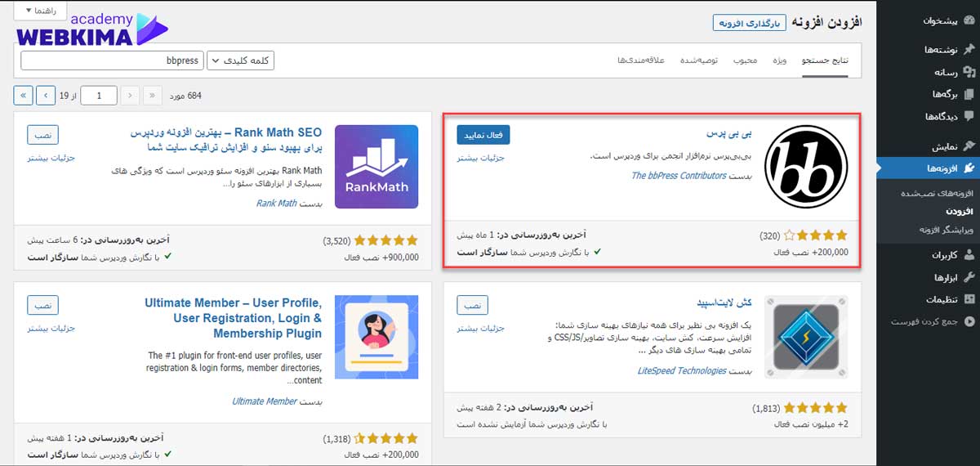Viewport: 980px width, 466px height.
Task: Open the Media (رسانه) sidebar icon
Action: pos(969,72)
